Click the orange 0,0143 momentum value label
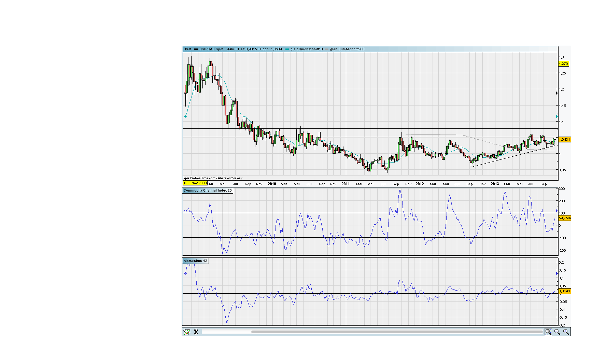Viewport: 592px width, 364px height. coord(564,291)
